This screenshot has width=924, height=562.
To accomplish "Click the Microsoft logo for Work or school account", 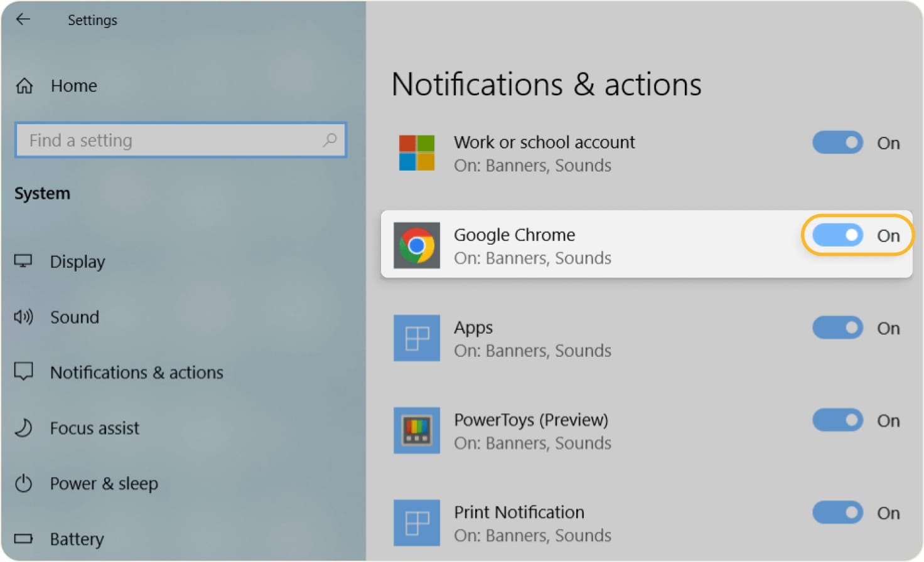I will click(416, 152).
